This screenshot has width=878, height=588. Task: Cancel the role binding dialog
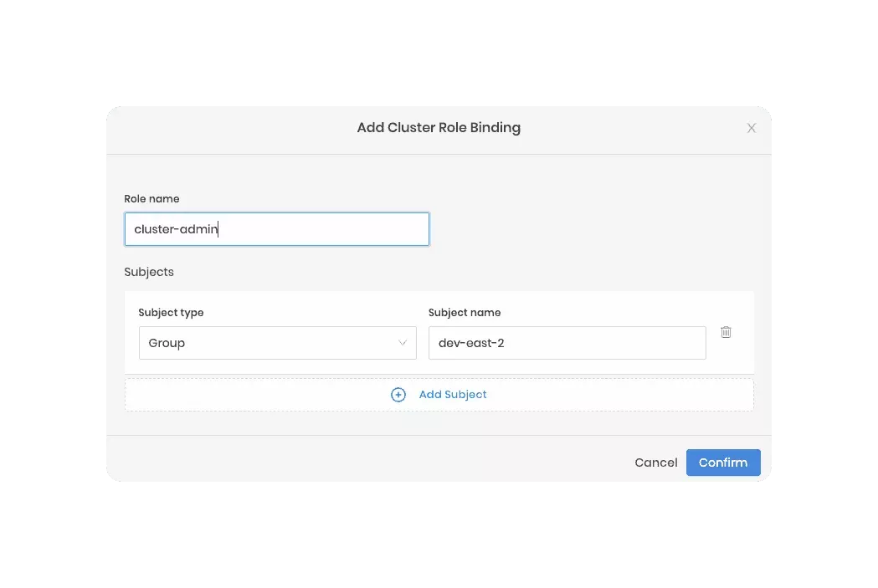655,463
